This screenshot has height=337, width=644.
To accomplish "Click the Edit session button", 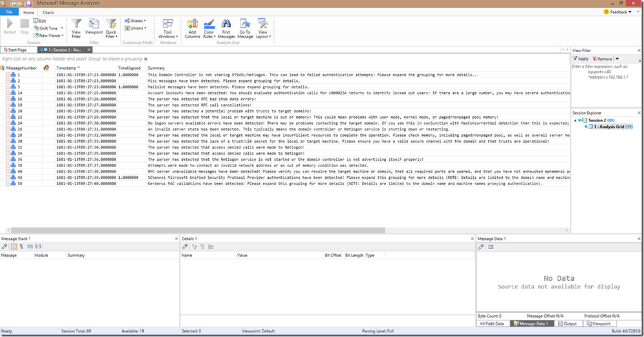I will click(40, 21).
